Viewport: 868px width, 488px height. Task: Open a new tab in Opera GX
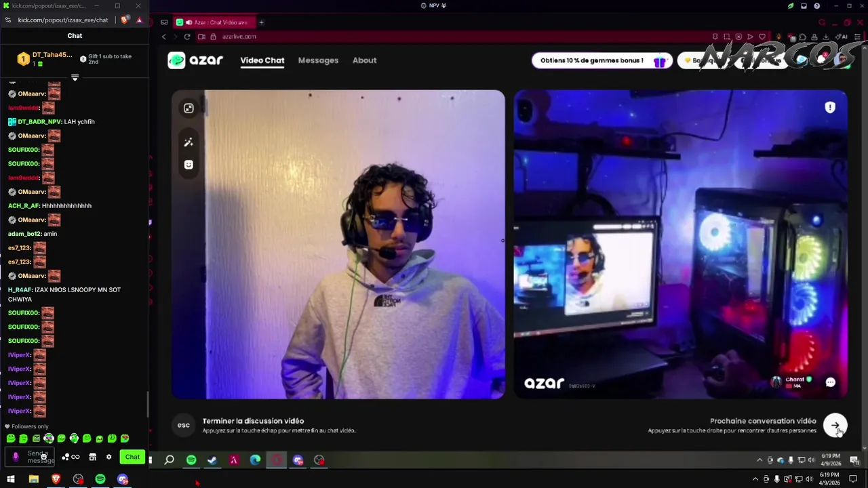261,22
